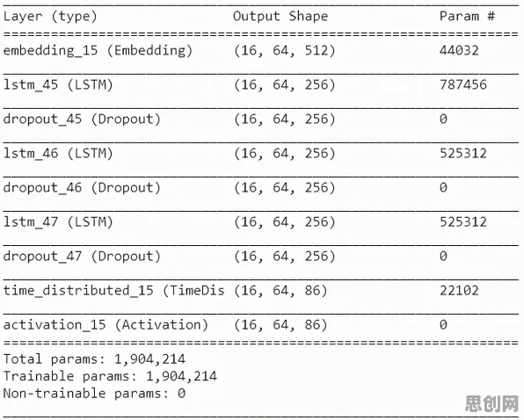
Task: Select the lstm_47 (LSTM) layer name
Action: pos(58,222)
